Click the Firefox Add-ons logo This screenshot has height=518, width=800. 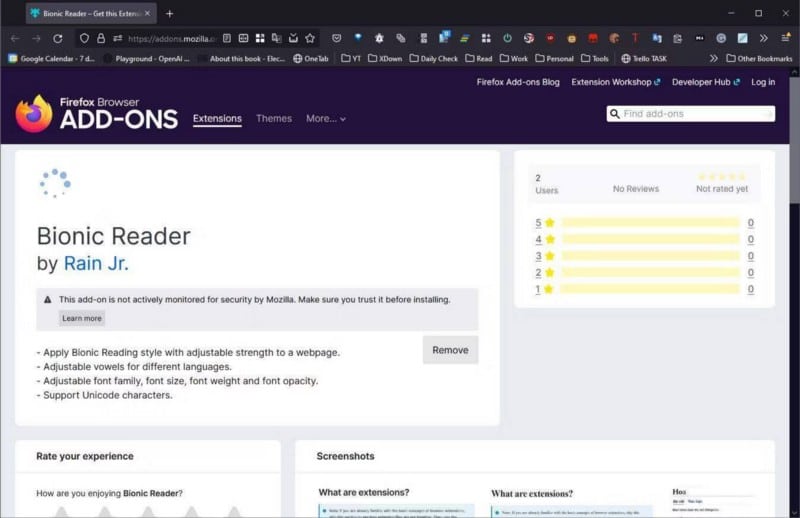coord(96,114)
